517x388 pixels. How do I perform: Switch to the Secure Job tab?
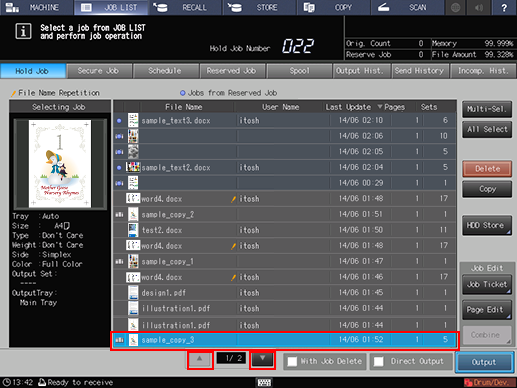click(99, 71)
